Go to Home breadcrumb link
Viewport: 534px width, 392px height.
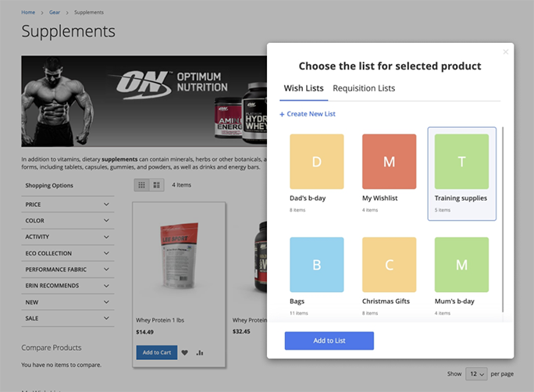coord(28,12)
